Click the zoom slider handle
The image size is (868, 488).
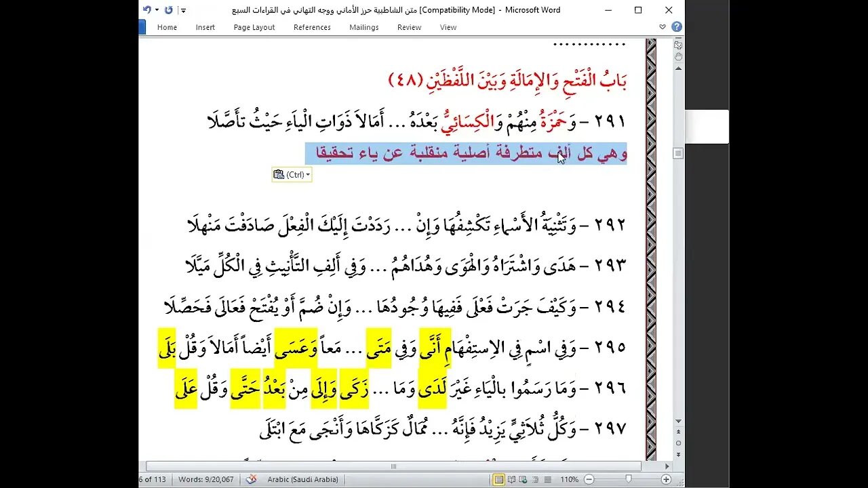629,479
